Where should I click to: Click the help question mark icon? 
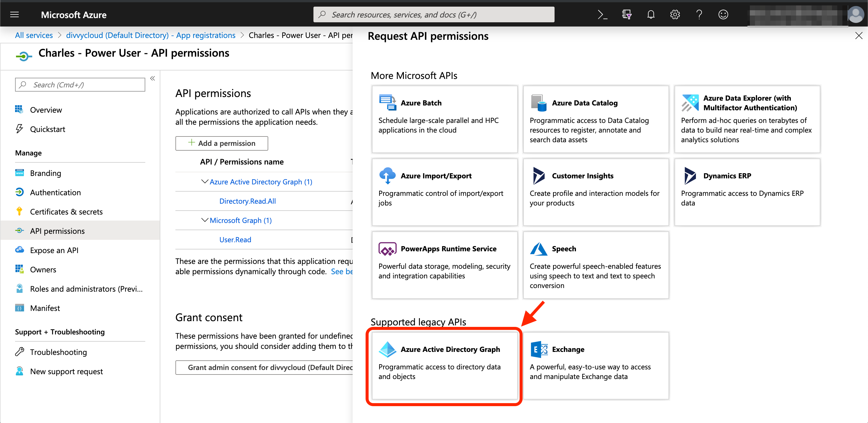click(x=699, y=14)
